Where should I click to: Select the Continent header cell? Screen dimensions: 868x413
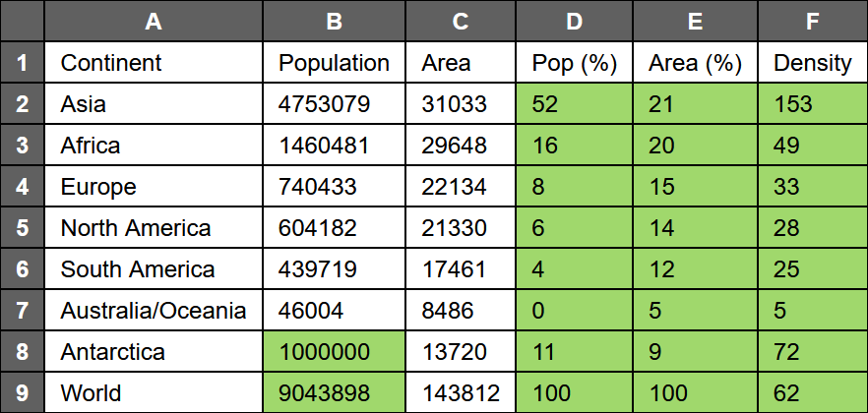pos(153,63)
